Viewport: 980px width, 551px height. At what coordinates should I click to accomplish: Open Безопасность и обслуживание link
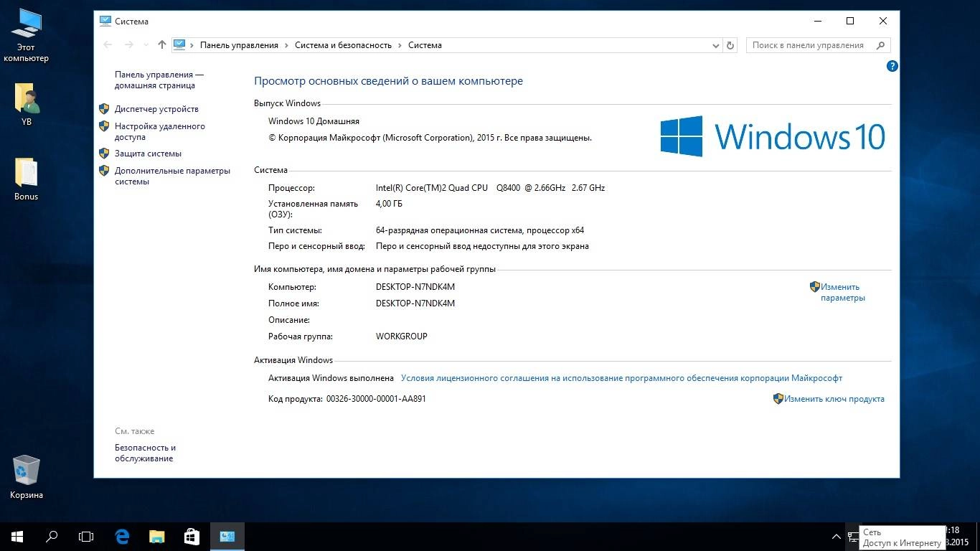coord(146,453)
